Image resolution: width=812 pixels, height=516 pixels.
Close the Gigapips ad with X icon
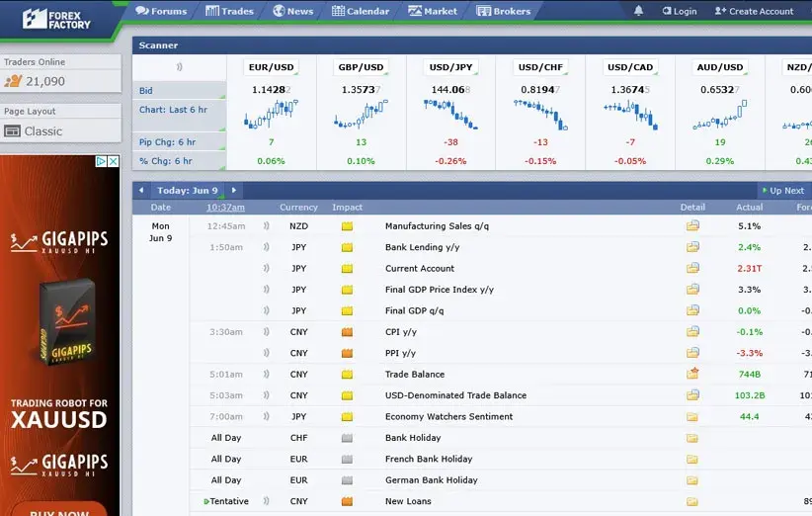pyautogui.click(x=113, y=162)
